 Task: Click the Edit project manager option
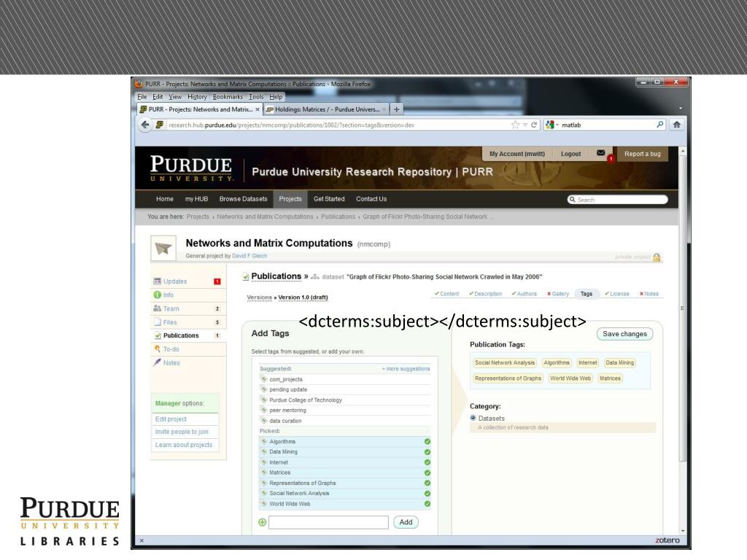pos(171,419)
